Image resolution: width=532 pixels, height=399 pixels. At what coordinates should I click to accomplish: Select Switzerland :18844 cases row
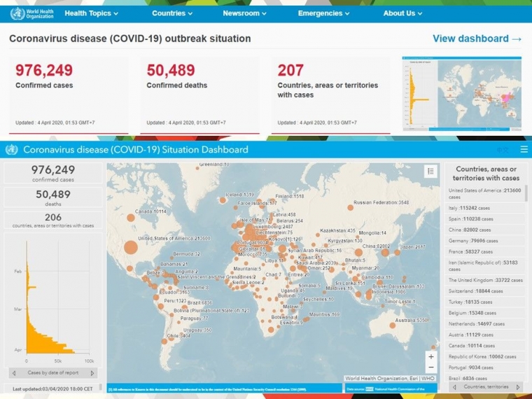[x=484, y=290]
